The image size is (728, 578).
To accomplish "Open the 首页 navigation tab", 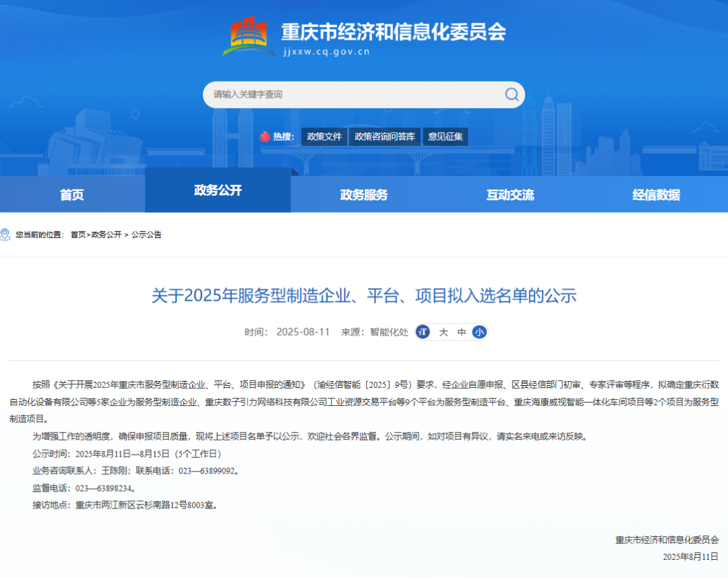I will (72, 195).
